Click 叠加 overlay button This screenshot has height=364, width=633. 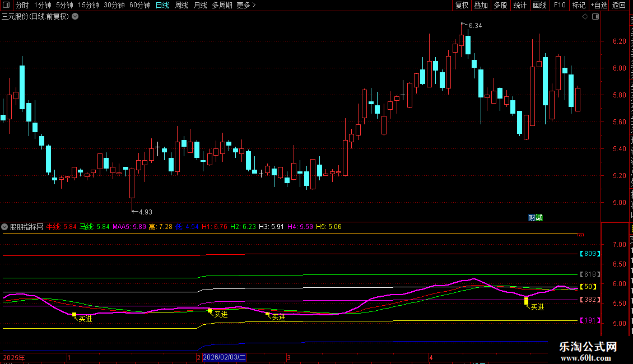click(x=481, y=5)
